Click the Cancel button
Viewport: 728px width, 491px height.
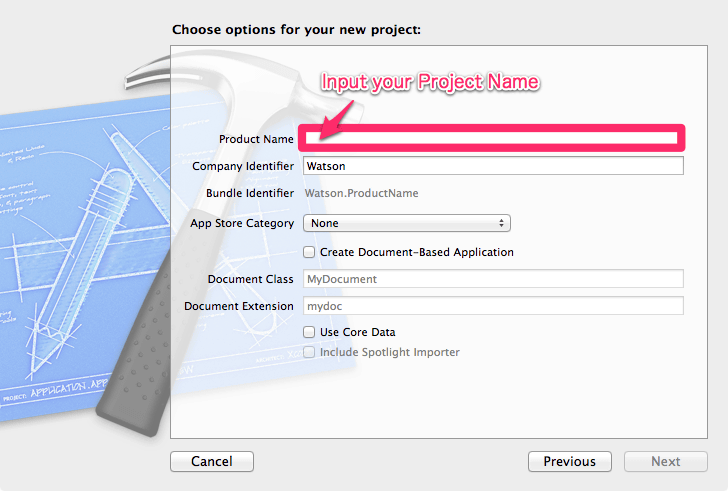(x=212, y=461)
